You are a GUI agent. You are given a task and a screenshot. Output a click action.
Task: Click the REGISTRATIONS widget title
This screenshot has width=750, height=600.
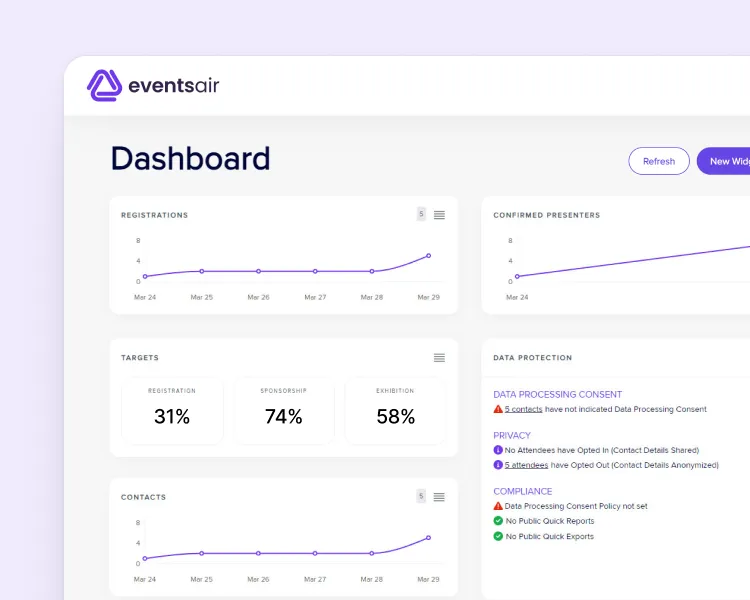pyautogui.click(x=154, y=215)
